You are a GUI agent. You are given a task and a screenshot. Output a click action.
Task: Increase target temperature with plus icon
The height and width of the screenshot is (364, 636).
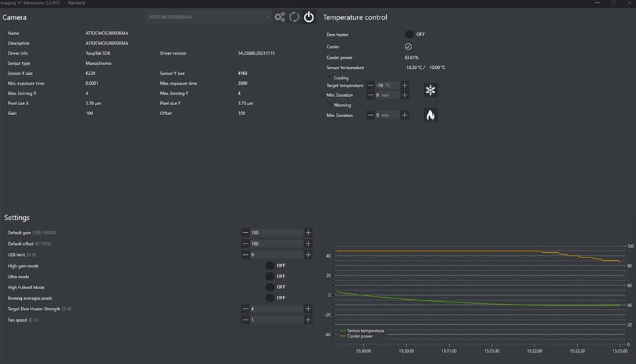[404, 85]
